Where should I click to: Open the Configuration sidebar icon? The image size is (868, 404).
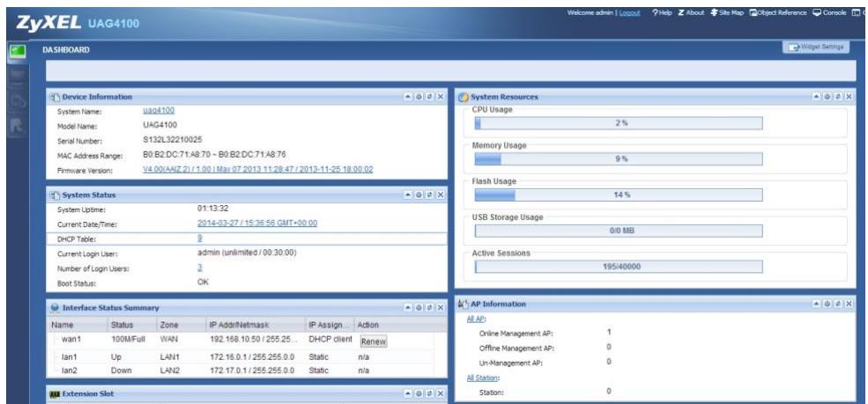18,102
